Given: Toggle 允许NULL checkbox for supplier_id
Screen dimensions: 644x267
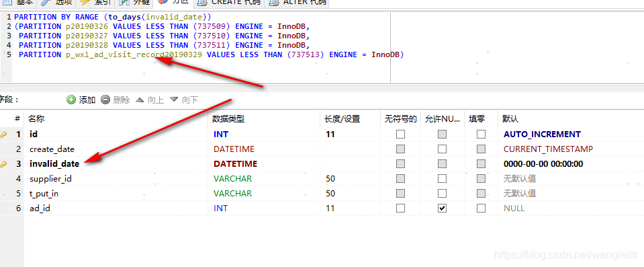Looking at the screenshot, I should tap(442, 178).
